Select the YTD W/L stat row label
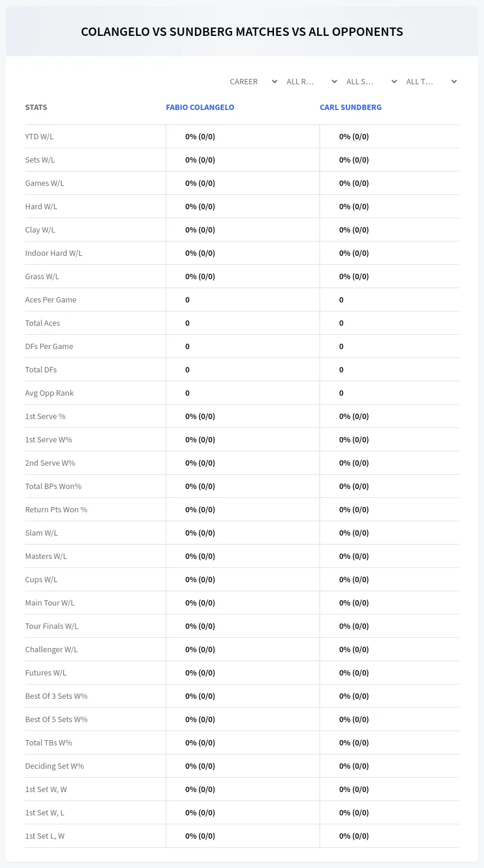The width and height of the screenshot is (484, 868). pyautogui.click(x=39, y=136)
